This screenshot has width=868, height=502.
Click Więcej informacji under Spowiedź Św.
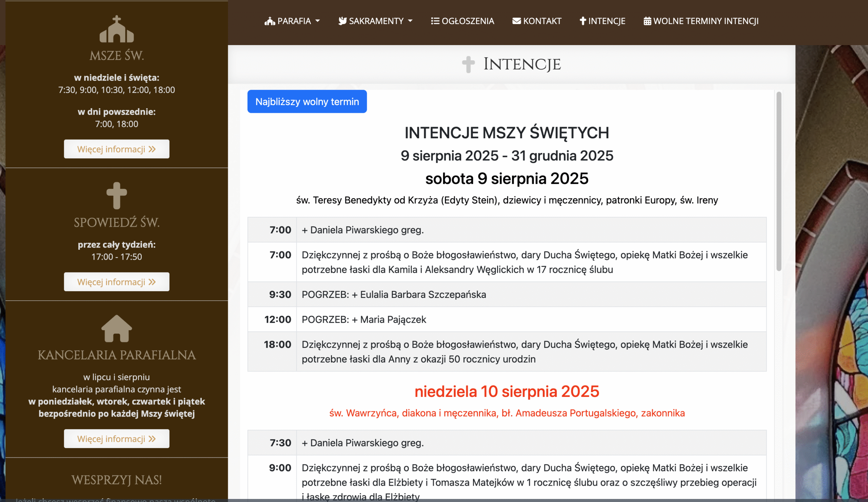[x=116, y=282]
